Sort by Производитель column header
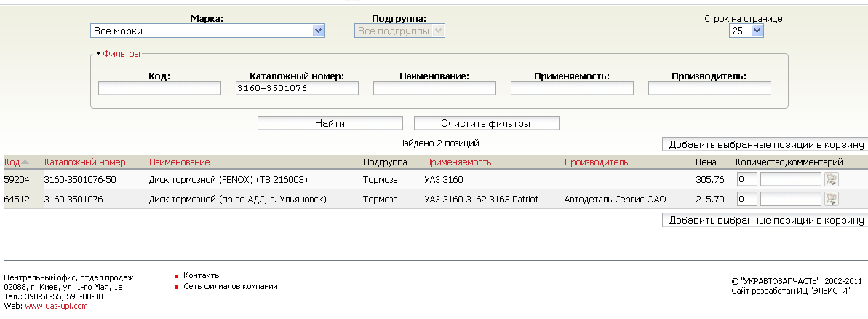This screenshot has height=319, width=868. pyautogui.click(x=596, y=162)
